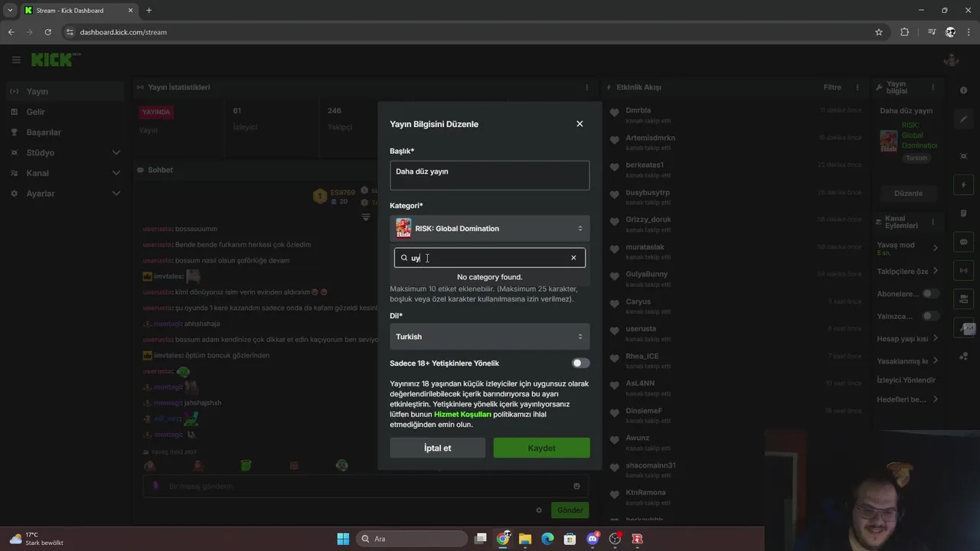Image resolution: width=980 pixels, height=551 pixels.
Task: Click the Windows Start button
Action: point(343,539)
